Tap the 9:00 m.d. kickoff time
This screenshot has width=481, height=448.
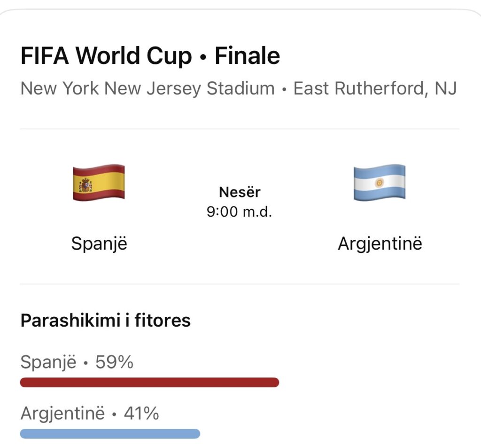click(239, 212)
